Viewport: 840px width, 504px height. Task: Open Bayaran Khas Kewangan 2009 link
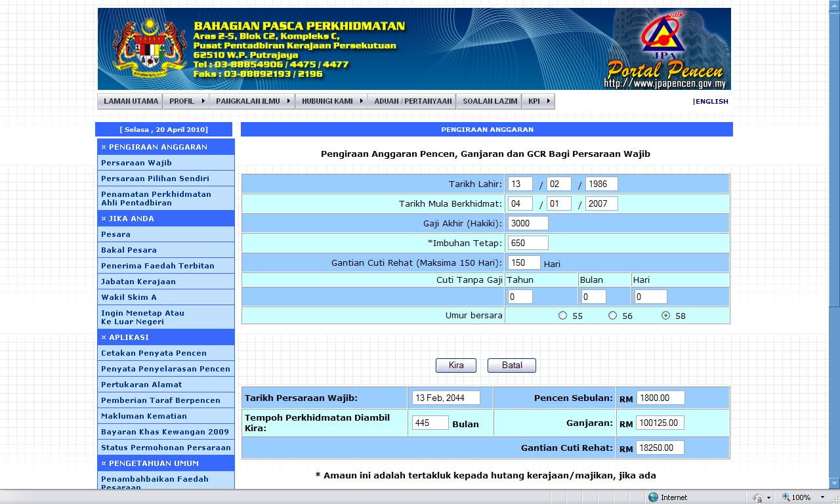[x=165, y=432]
